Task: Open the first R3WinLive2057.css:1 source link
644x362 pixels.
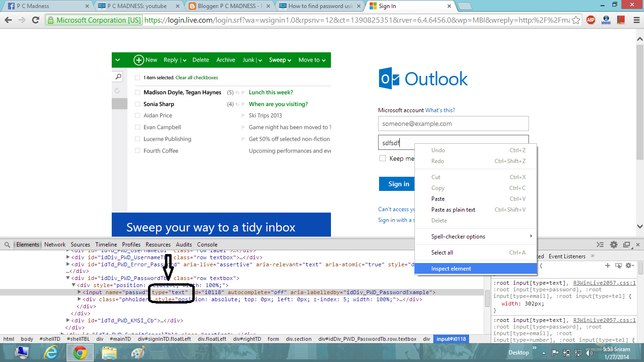Action: point(604,283)
